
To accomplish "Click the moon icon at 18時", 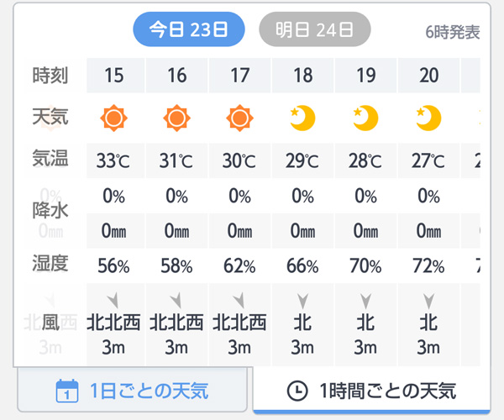I will [x=302, y=118].
